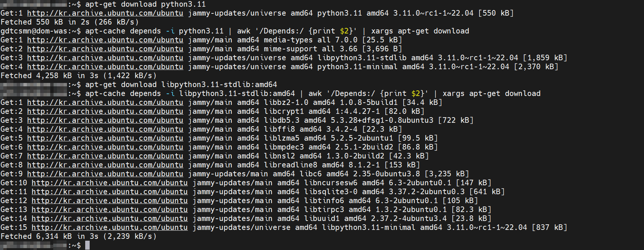
Task: Open the archive link in the libnsl2 line
Action: (x=105, y=156)
